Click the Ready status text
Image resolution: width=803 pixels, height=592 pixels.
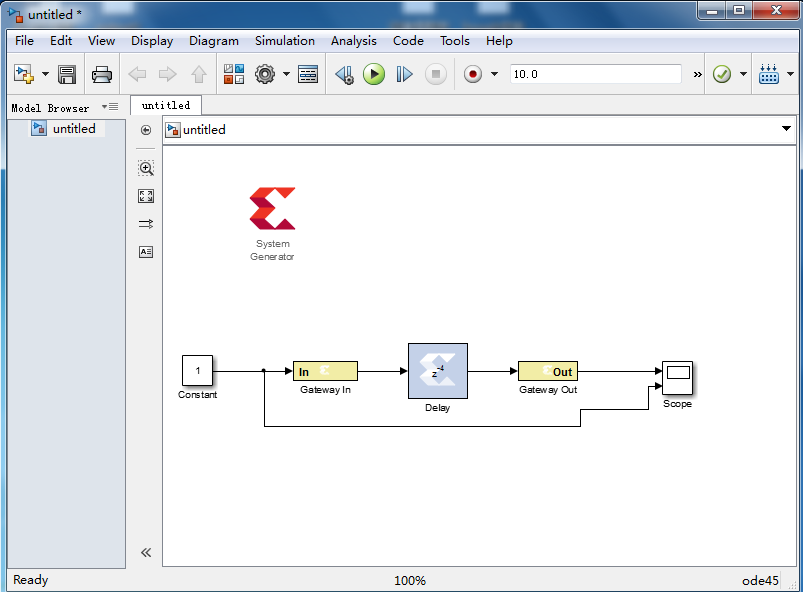tap(31, 580)
